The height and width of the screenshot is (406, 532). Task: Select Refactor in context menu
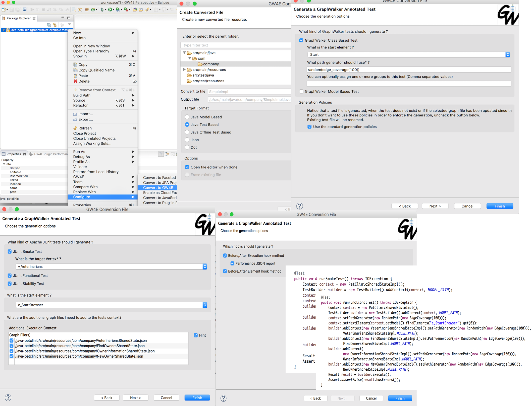pos(102,105)
